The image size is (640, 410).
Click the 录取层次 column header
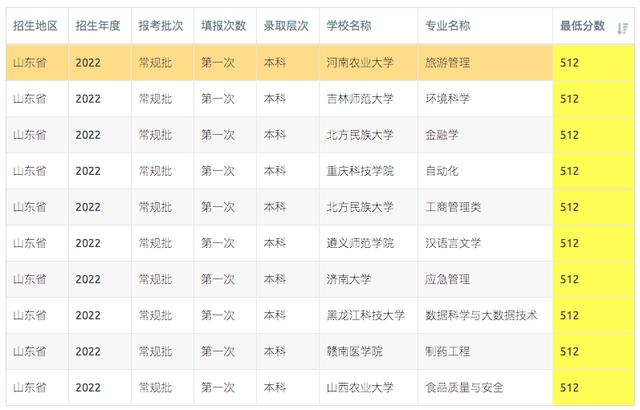click(x=286, y=26)
